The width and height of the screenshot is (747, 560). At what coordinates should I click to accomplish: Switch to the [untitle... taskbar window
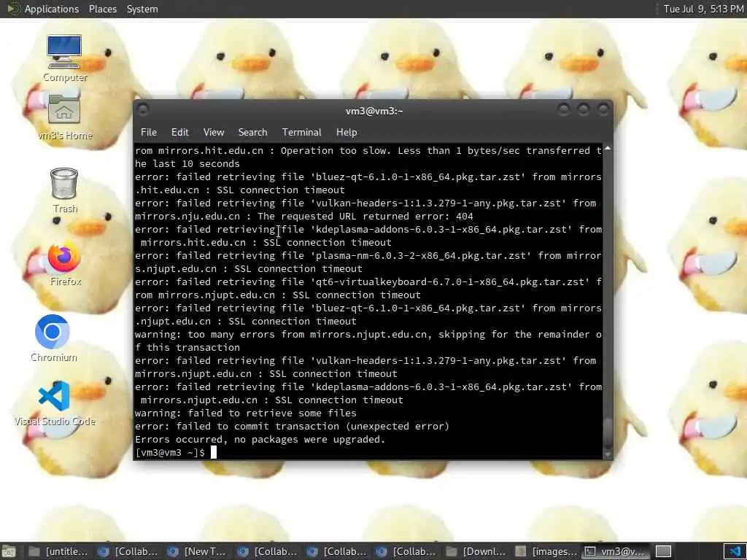tap(57, 551)
